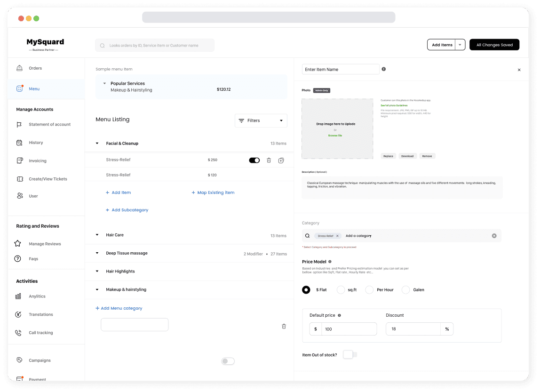The image size is (540, 392).
Task: Clear the category field with the X icon
Action: coord(494,236)
